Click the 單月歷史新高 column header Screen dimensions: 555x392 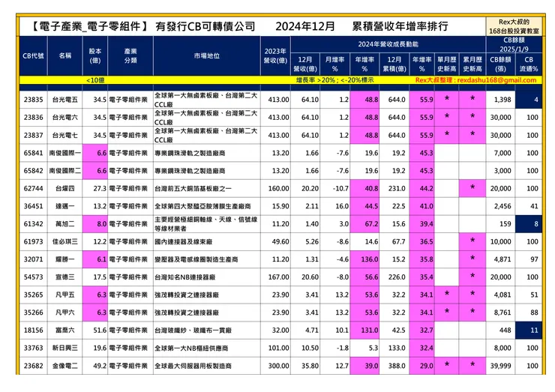(447, 64)
